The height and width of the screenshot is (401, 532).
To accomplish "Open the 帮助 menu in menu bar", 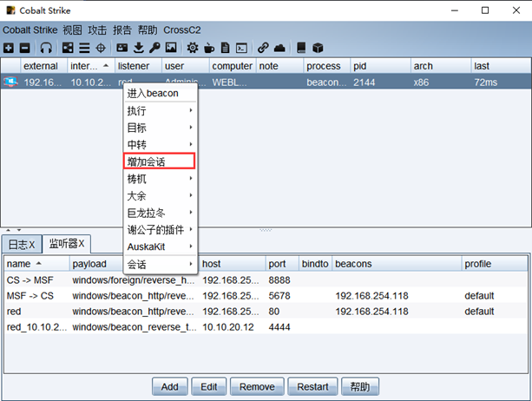I will pyautogui.click(x=148, y=30).
